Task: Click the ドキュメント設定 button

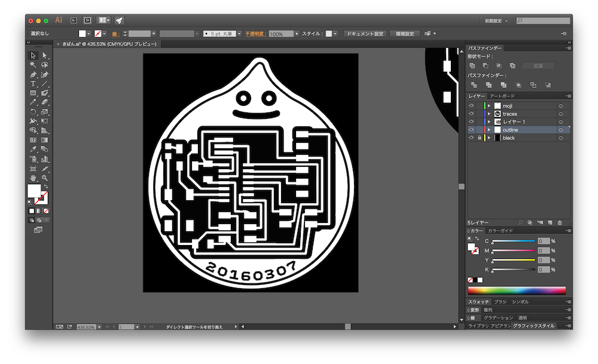Action: point(365,34)
